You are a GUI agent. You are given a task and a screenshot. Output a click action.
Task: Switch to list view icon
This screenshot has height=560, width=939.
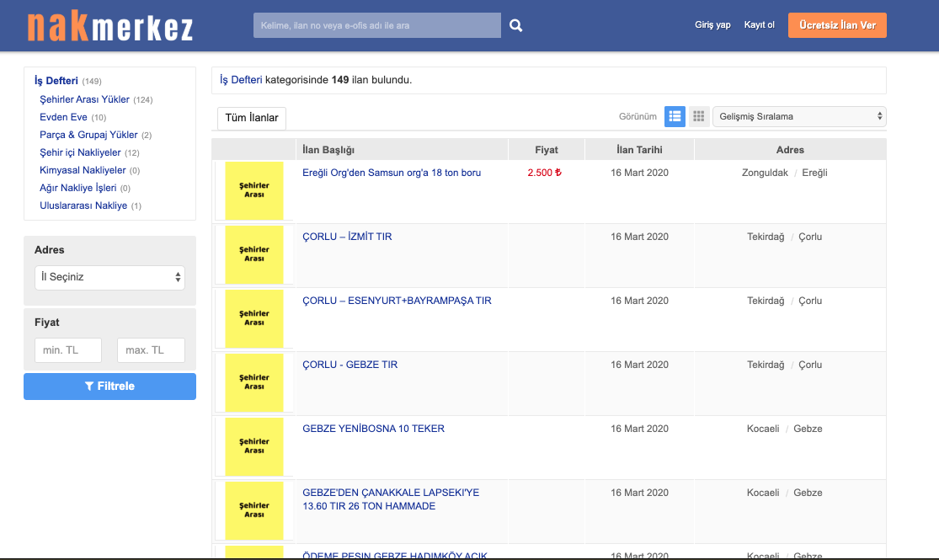(675, 116)
